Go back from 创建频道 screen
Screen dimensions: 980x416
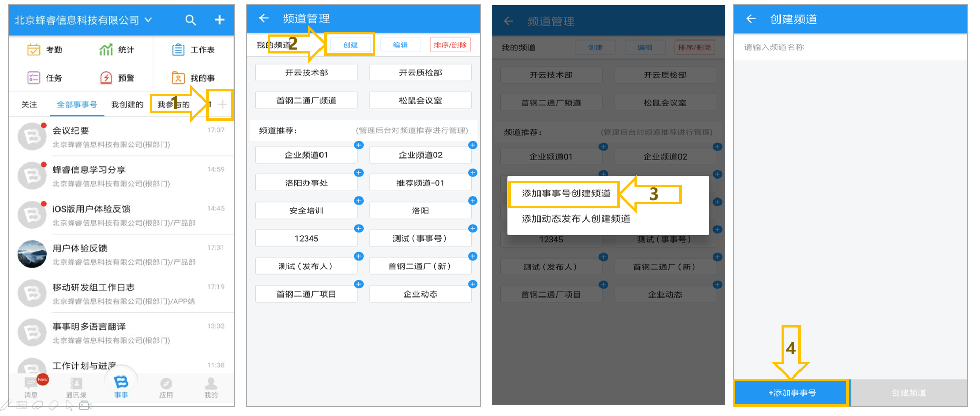pyautogui.click(x=751, y=19)
